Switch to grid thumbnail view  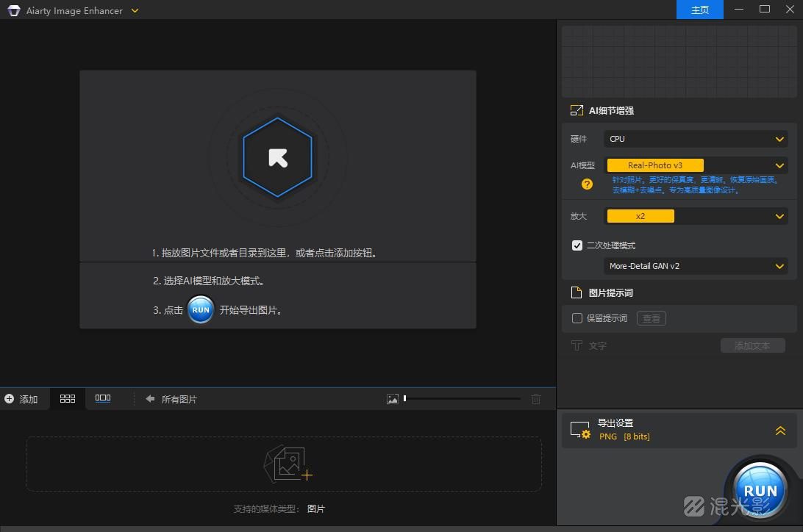(68, 398)
